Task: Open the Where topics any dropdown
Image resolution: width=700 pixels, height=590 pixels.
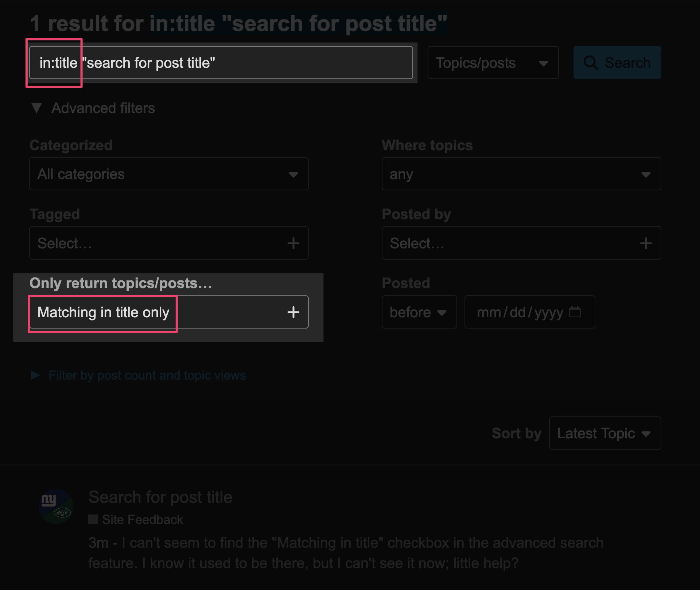Action: pos(521,174)
